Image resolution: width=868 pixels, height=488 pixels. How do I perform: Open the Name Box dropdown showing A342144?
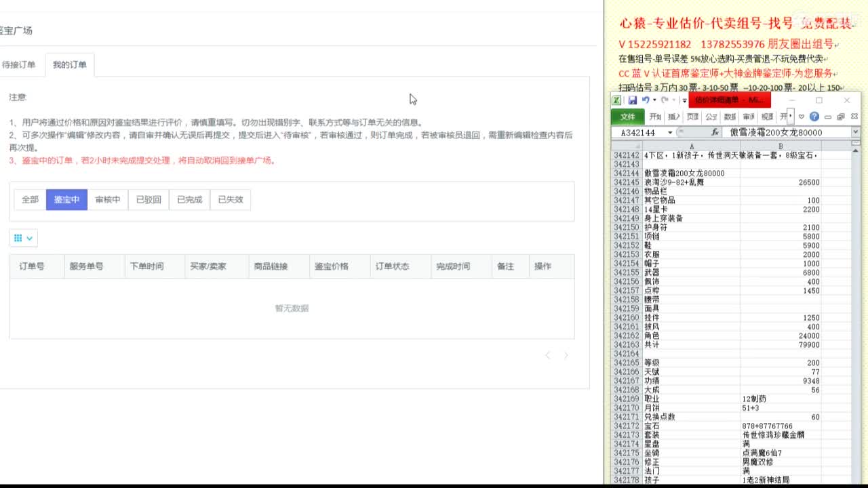pos(670,132)
